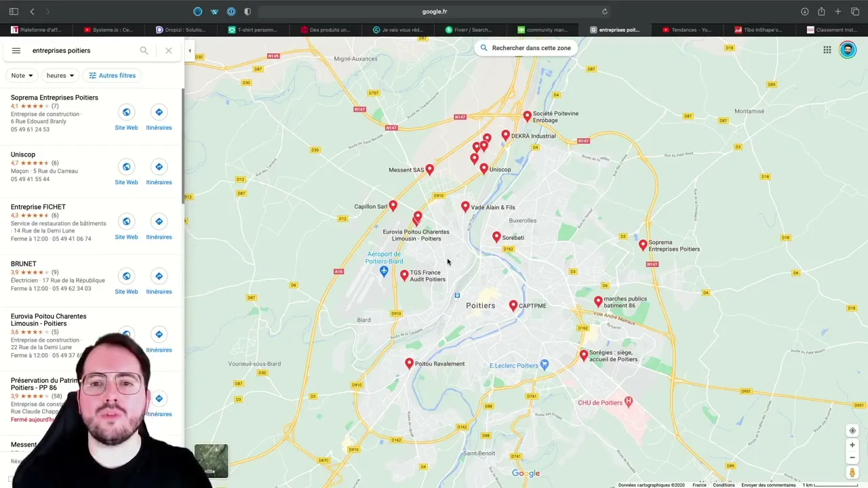Viewport: 868px width, 488px height.
Task: Open Street View Pegman
Action: pos(852,472)
